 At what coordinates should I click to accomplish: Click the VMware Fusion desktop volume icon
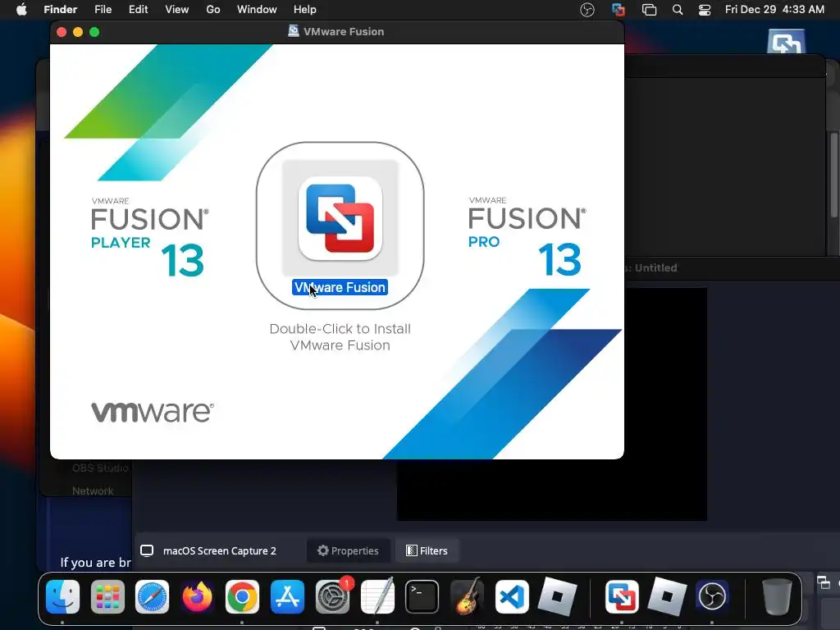786,42
